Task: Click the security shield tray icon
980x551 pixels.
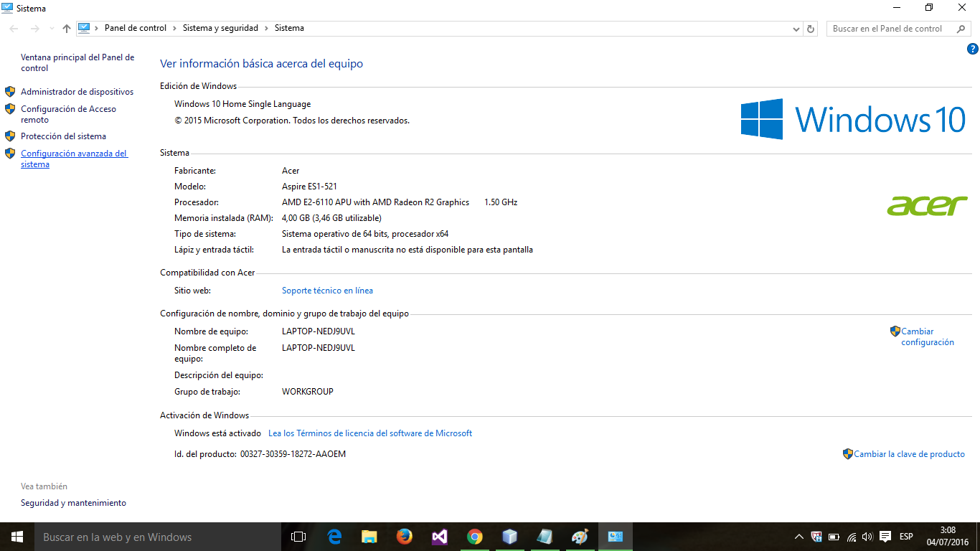Action: coord(816,537)
